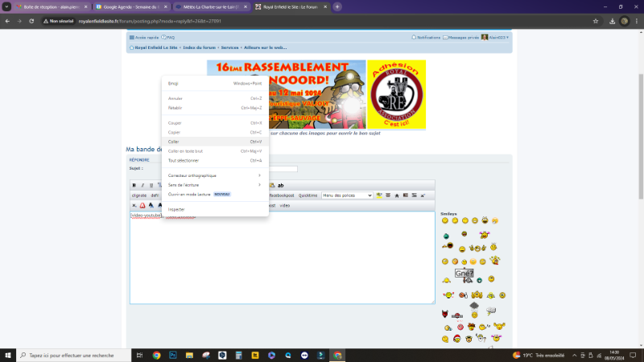The width and height of the screenshot is (644, 362).
Task: Insert the 'Gné?' sign smiley
Action: [x=464, y=276]
